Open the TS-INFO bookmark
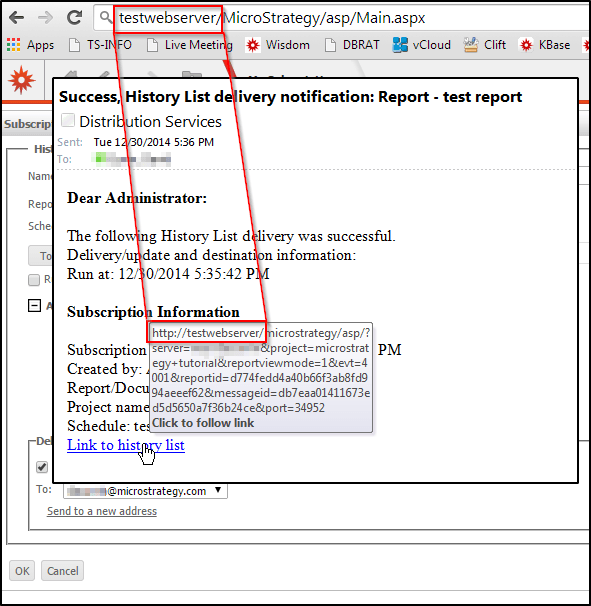Image resolution: width=591 pixels, height=606 pixels. 100,45
